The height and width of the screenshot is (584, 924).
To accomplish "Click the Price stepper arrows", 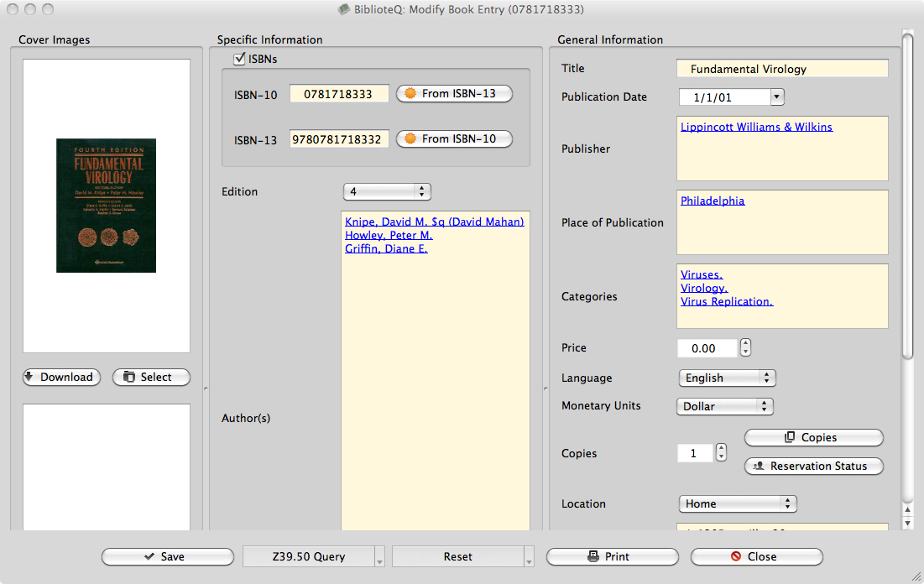I will 745,348.
